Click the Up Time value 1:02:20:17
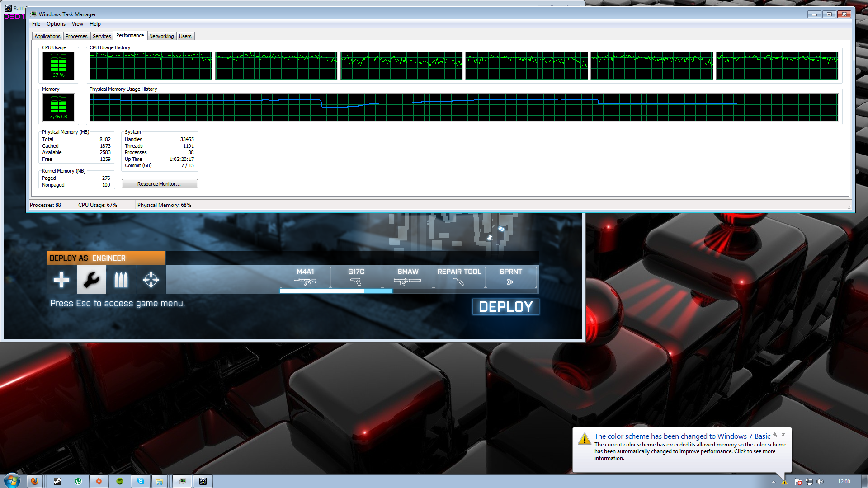The image size is (868, 488). pos(182,159)
